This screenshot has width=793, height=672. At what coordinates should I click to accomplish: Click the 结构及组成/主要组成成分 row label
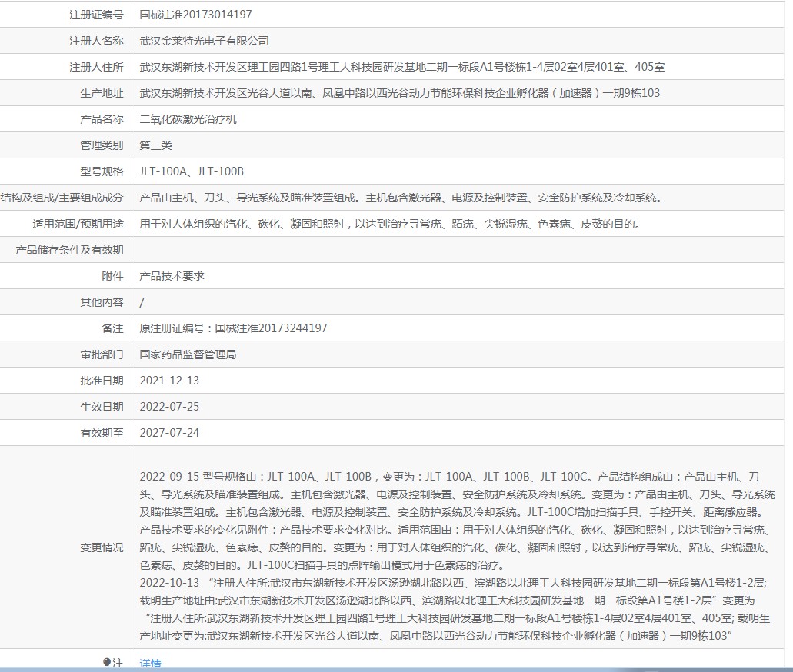(62, 198)
